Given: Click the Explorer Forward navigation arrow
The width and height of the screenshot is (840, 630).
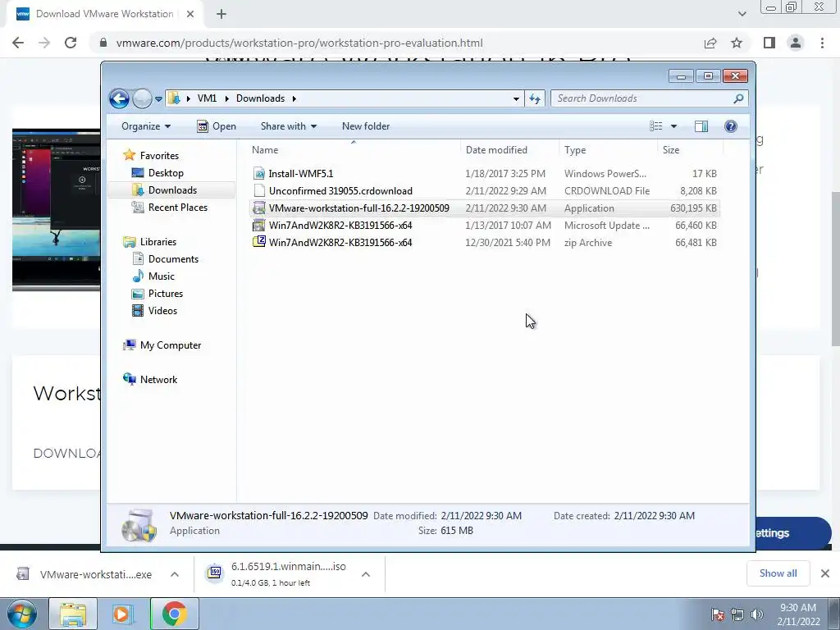Looking at the screenshot, I should pyautogui.click(x=142, y=98).
